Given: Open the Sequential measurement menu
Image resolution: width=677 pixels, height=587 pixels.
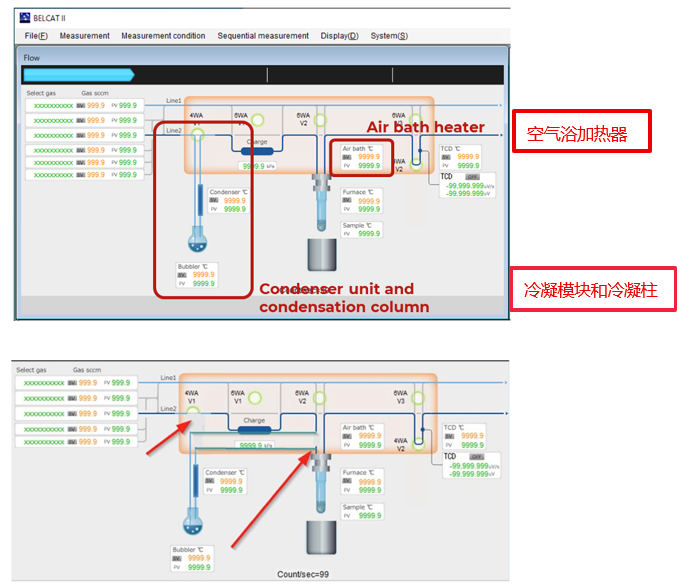Looking at the screenshot, I should click(263, 36).
